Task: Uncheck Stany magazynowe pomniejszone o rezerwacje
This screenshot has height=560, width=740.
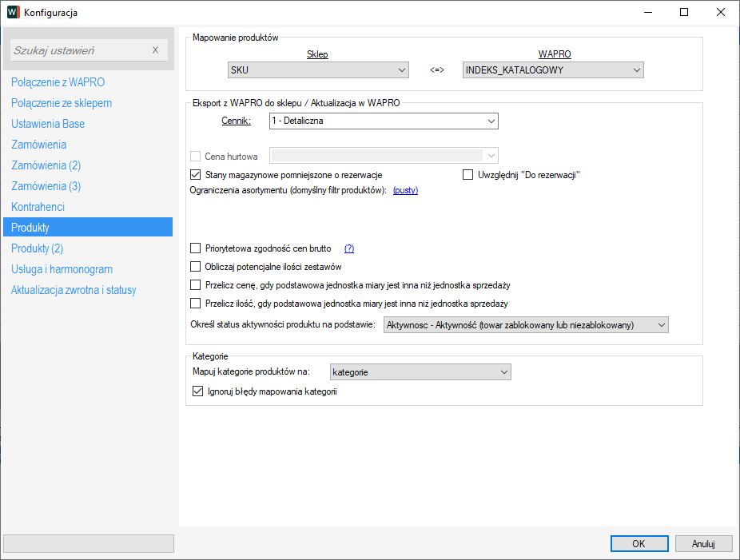Action: tap(196, 175)
